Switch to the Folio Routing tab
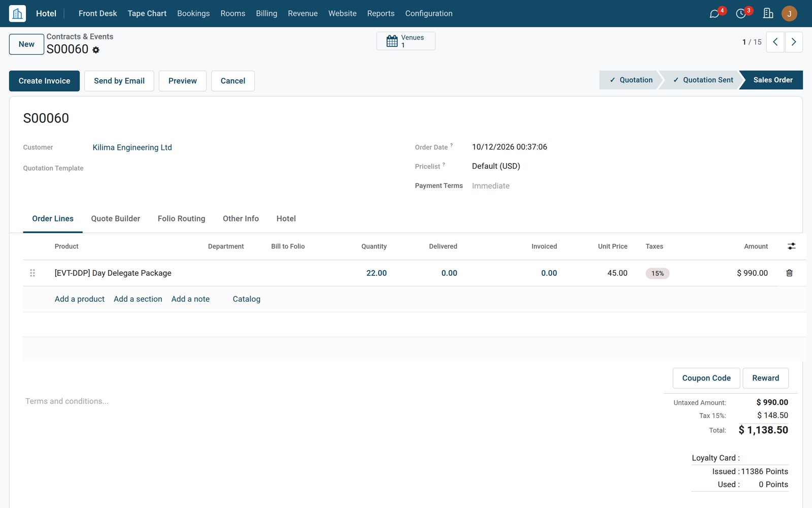The image size is (812, 508). pos(181,218)
